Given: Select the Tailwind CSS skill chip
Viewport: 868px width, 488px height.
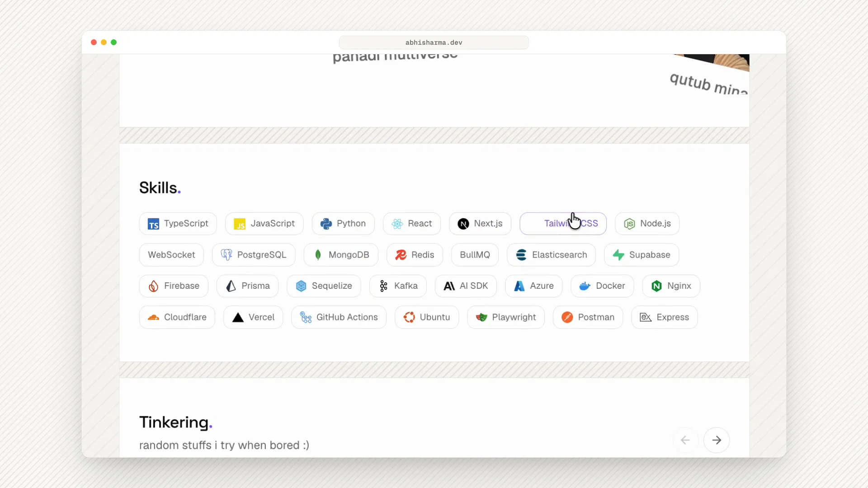Looking at the screenshot, I should 563,224.
